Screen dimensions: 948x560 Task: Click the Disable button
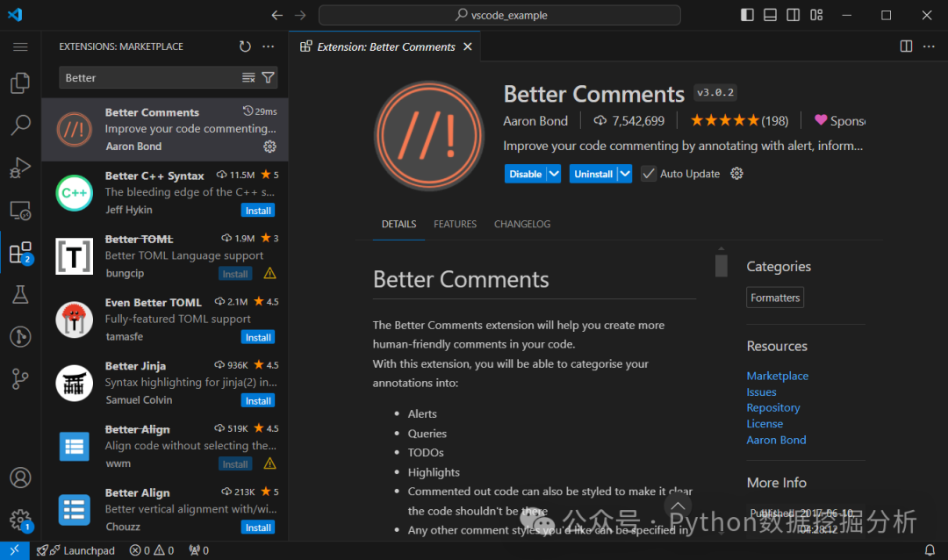click(x=526, y=174)
